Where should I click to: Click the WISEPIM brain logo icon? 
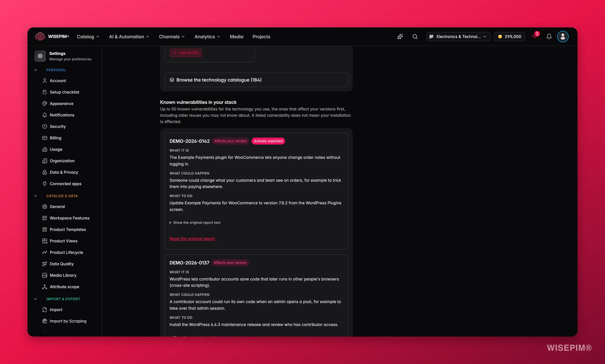pyautogui.click(x=40, y=37)
